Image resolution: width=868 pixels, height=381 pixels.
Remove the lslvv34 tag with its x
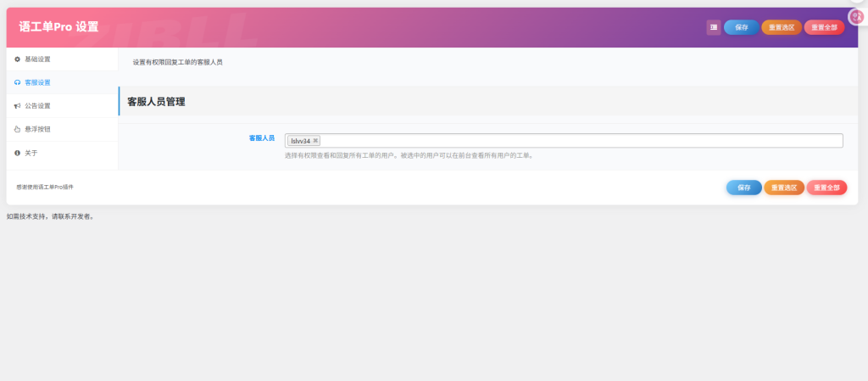click(315, 141)
